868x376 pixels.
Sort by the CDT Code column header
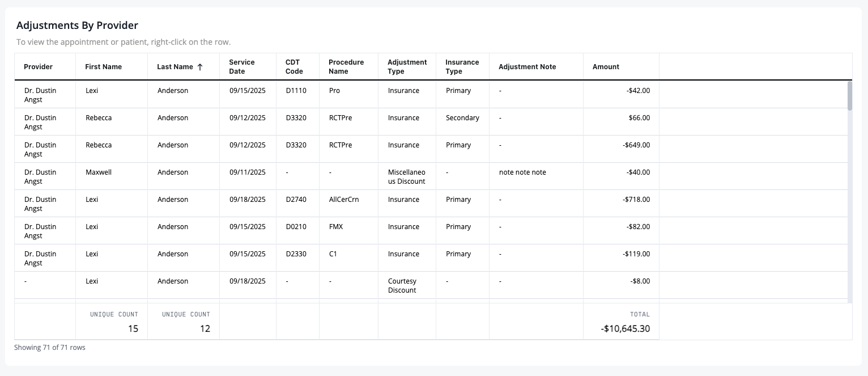297,67
